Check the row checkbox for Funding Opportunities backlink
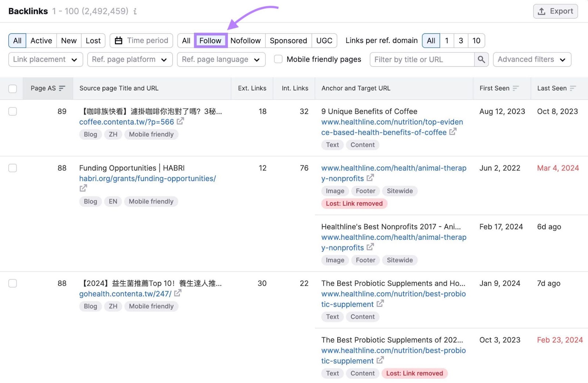This screenshot has height=383, width=588. pos(12,168)
